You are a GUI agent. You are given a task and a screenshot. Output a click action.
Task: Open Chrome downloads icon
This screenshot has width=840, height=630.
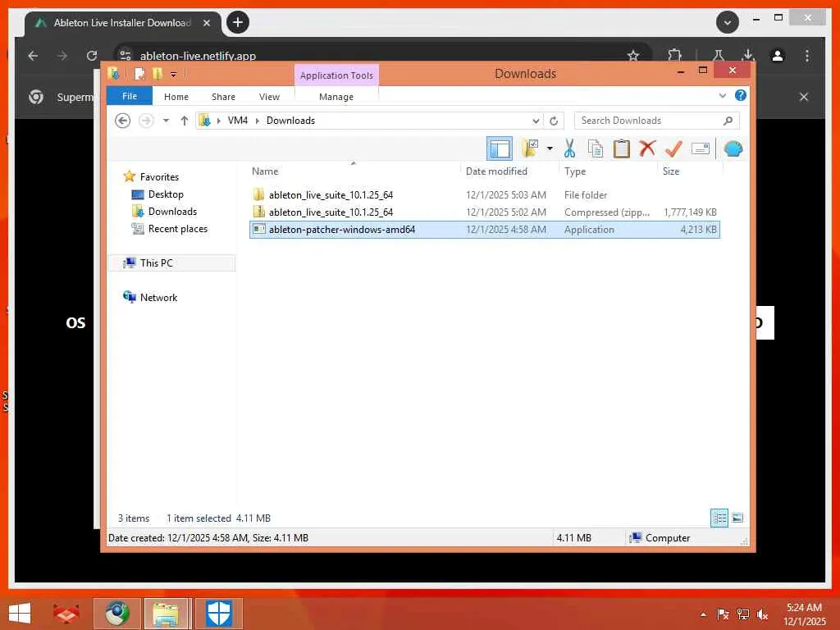click(x=748, y=56)
